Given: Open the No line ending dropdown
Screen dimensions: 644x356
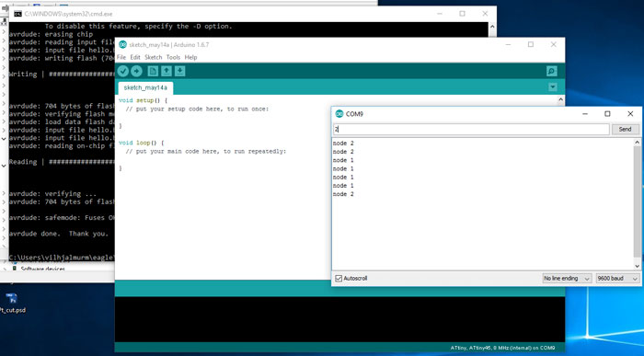Looking at the screenshot, I should tap(567, 279).
